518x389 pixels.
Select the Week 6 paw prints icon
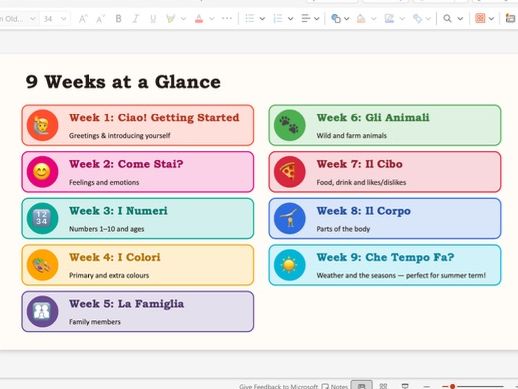pos(289,125)
